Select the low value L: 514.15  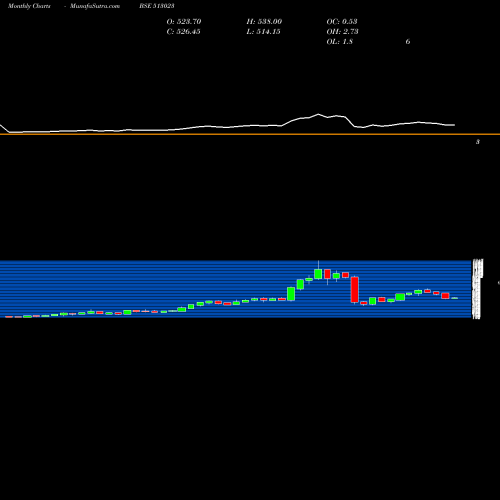[263, 32]
